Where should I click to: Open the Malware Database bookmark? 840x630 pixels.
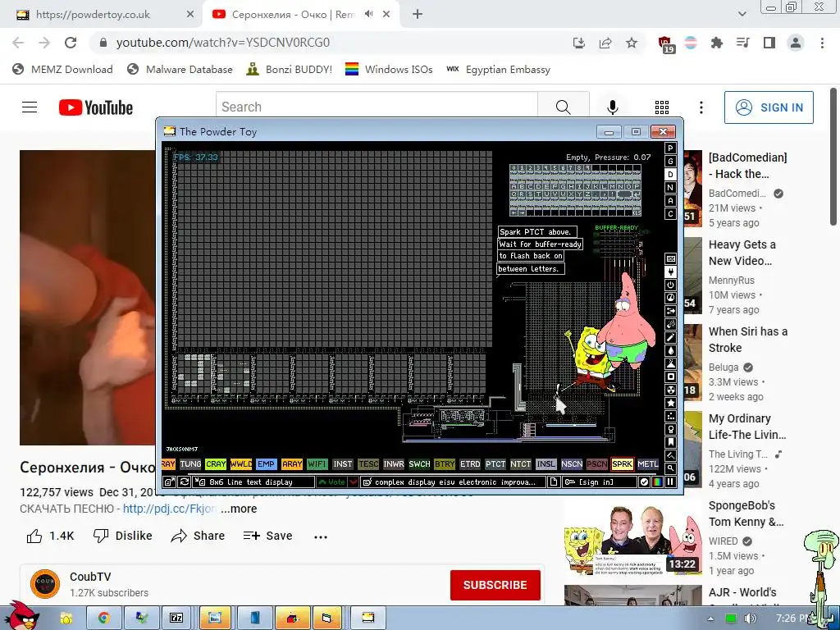pyautogui.click(x=180, y=69)
